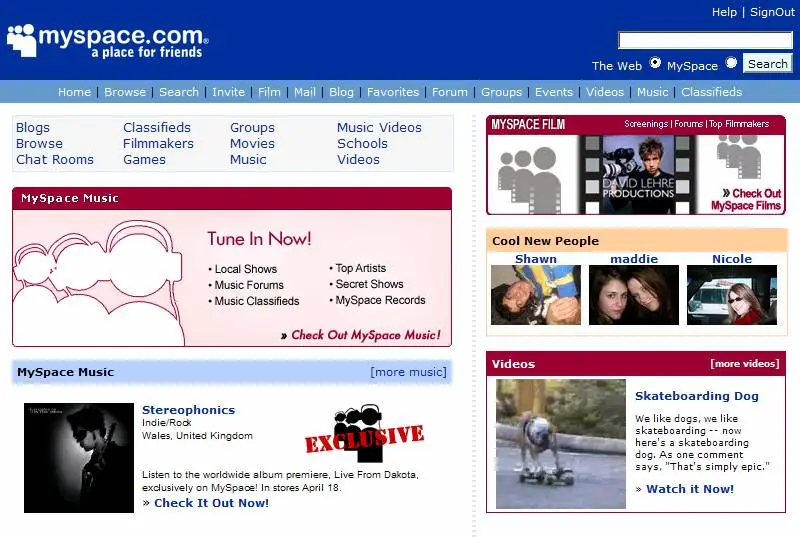Screen dimensions: 800x537
Task: Open maddie's profile photo
Action: [x=634, y=295]
